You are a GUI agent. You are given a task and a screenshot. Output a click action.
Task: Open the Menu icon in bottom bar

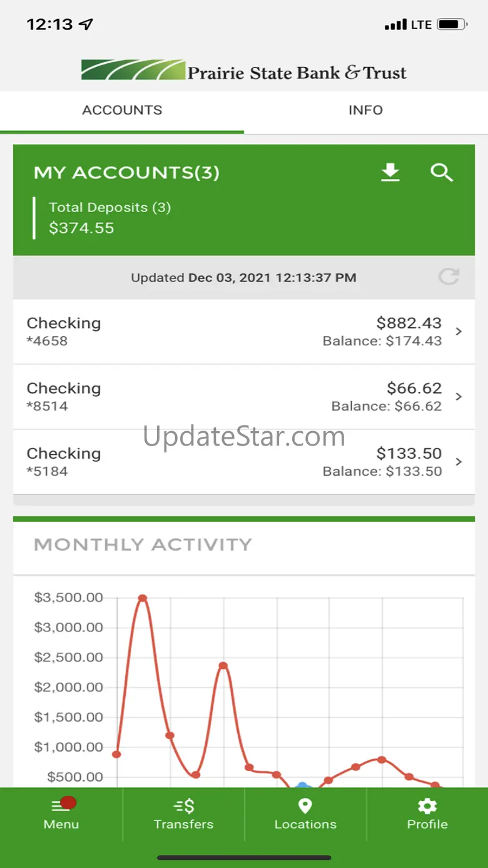[61, 806]
